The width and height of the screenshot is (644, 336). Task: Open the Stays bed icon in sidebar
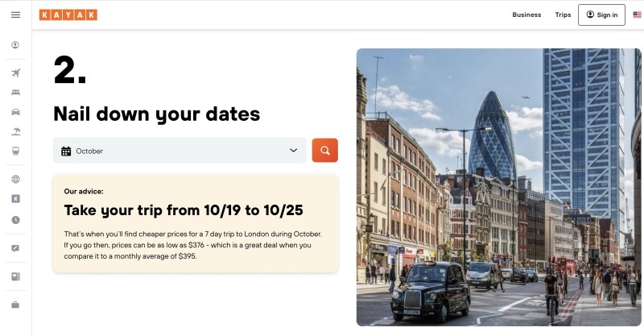click(15, 93)
